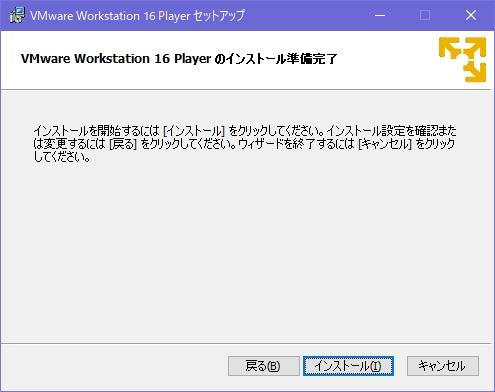Minimize the VMware setup window
This screenshot has height=392, width=495.
pos(380,15)
